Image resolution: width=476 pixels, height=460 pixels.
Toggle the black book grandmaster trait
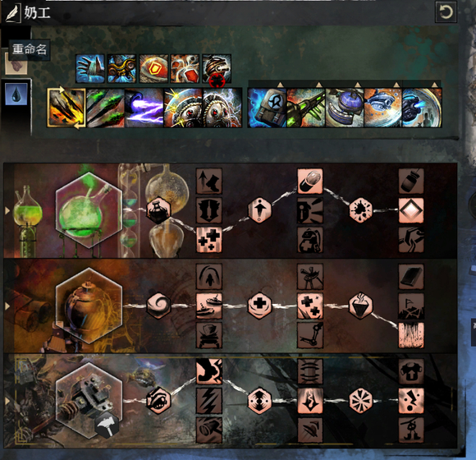[x=411, y=277]
